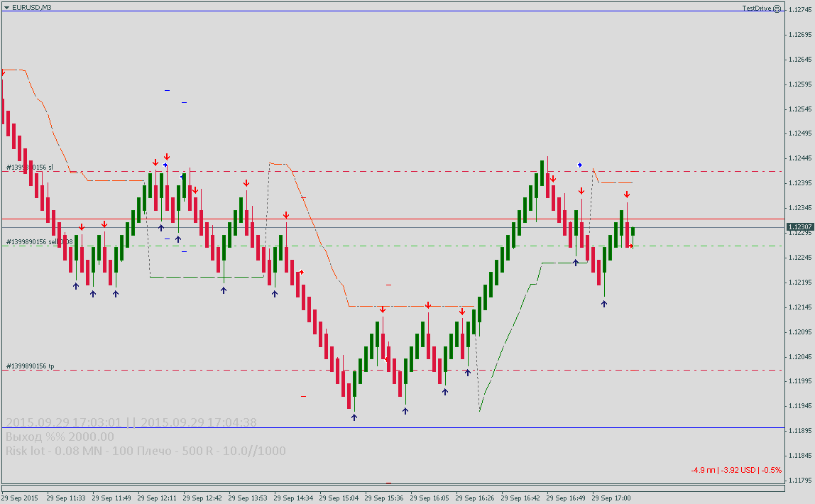Screen dimensions: 815x504
Task: Click the '29 Sep 16:42' time axis label
Action: [520, 498]
